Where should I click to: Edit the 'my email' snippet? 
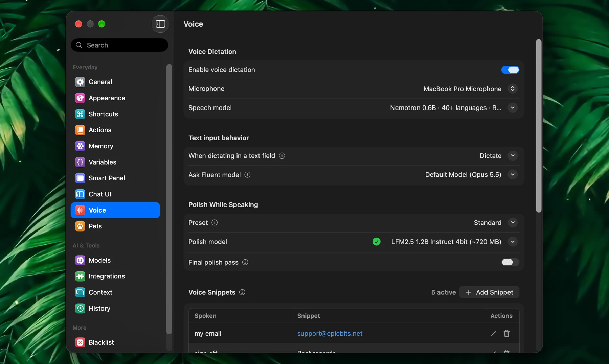point(494,334)
